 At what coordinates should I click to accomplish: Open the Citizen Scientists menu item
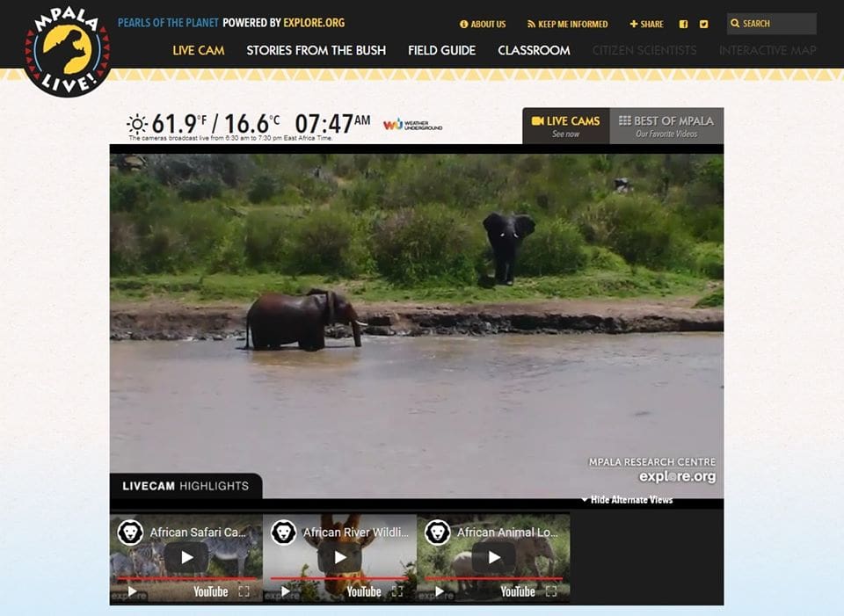644,51
